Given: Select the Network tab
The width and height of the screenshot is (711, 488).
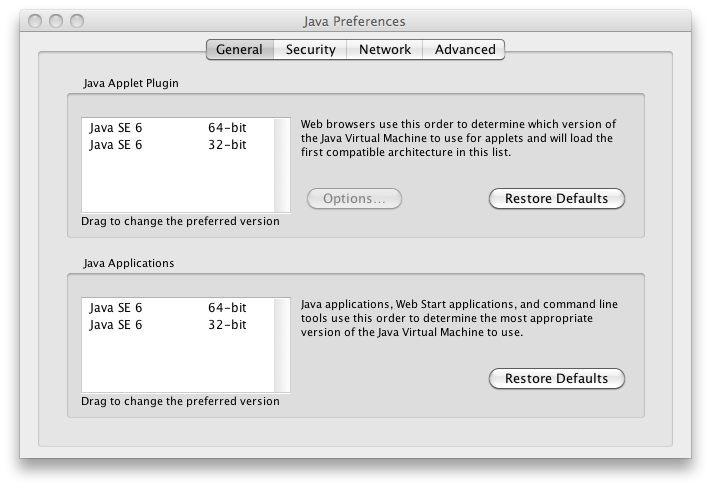Looking at the screenshot, I should (x=385, y=49).
